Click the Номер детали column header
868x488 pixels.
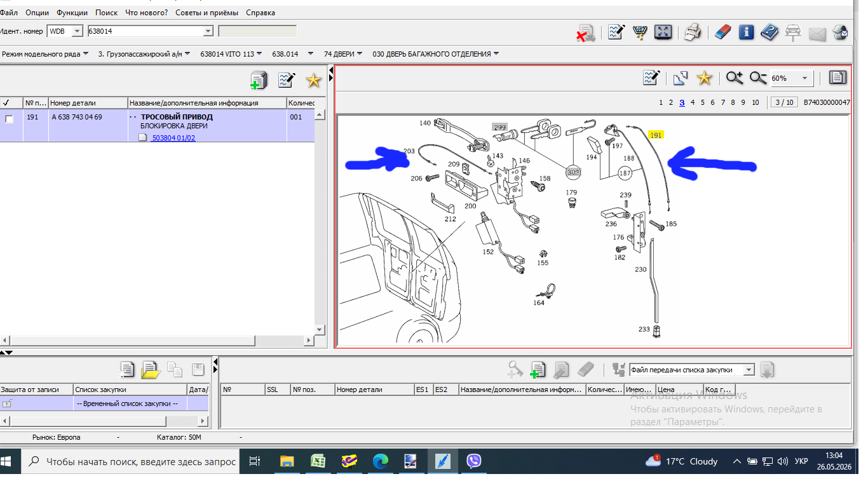coord(88,103)
